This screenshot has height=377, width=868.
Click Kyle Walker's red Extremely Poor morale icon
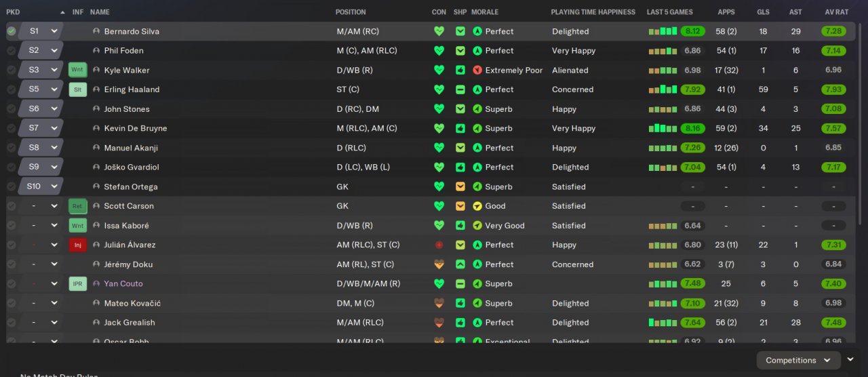tap(477, 70)
